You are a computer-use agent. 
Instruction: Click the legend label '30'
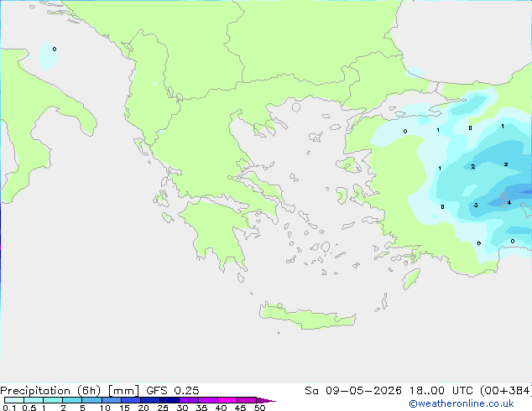[182, 408]
